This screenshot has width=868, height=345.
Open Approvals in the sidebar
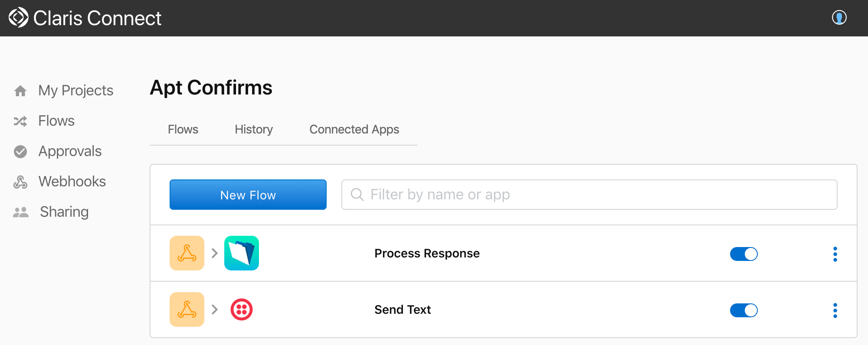click(70, 151)
